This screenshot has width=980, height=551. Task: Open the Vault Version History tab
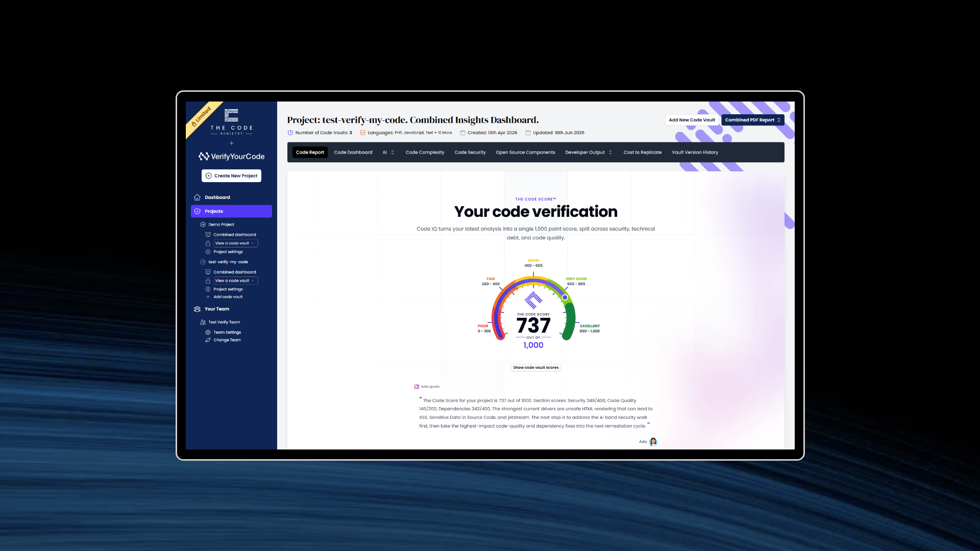click(x=695, y=153)
